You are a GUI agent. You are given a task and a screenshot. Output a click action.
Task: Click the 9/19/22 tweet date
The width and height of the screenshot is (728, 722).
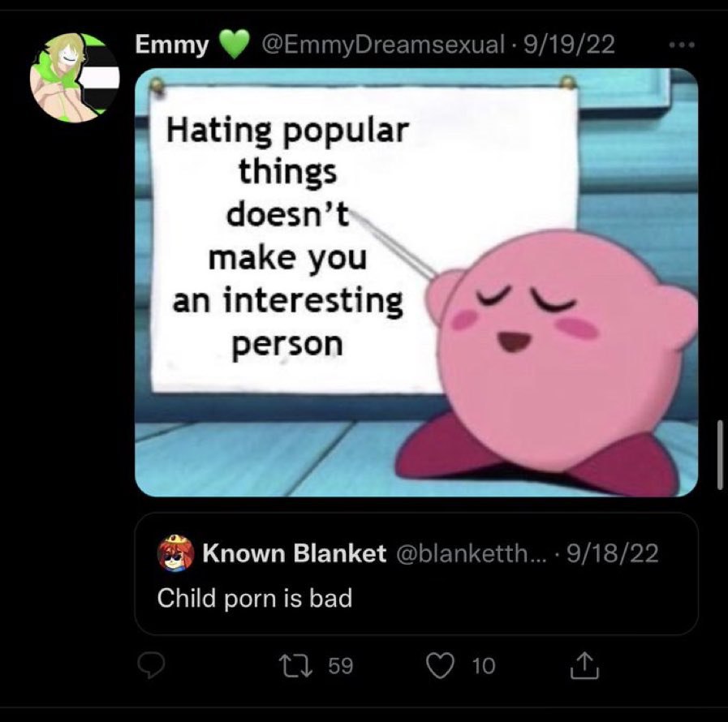569,45
